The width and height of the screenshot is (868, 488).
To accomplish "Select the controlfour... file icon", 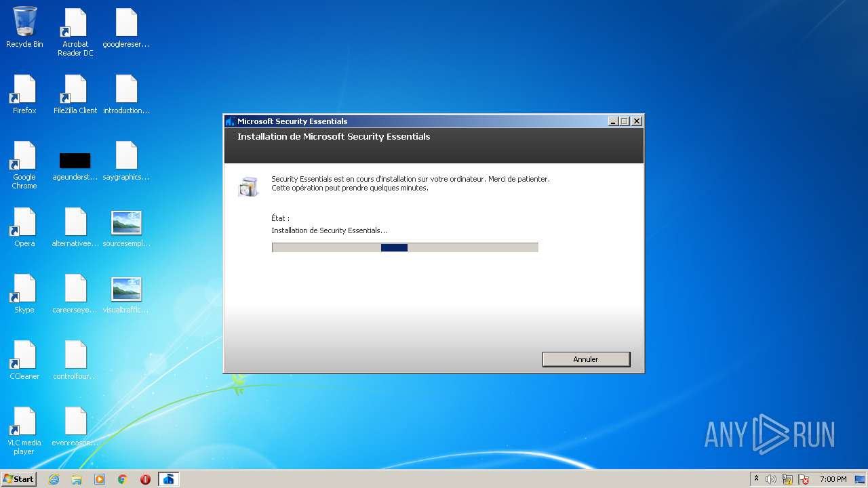I will point(75,360).
